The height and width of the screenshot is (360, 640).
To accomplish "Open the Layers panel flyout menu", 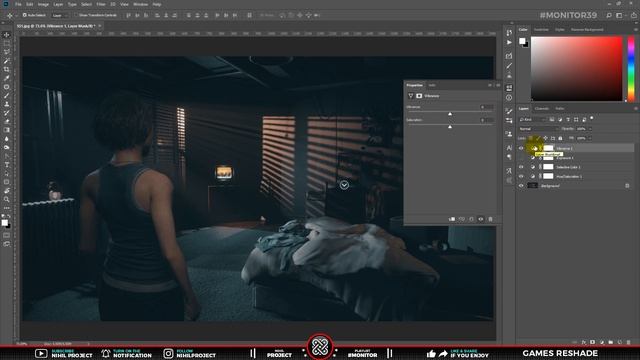I will (636, 109).
